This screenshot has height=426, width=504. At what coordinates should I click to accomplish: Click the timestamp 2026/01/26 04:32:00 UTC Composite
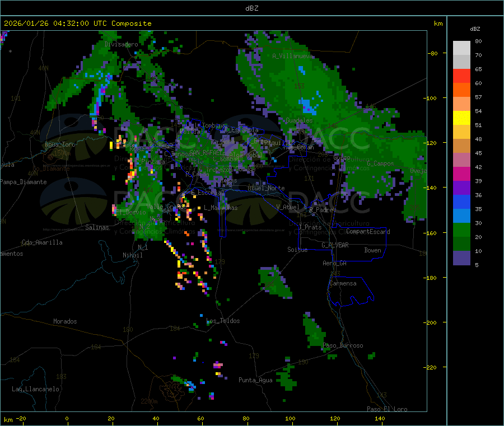77,24
